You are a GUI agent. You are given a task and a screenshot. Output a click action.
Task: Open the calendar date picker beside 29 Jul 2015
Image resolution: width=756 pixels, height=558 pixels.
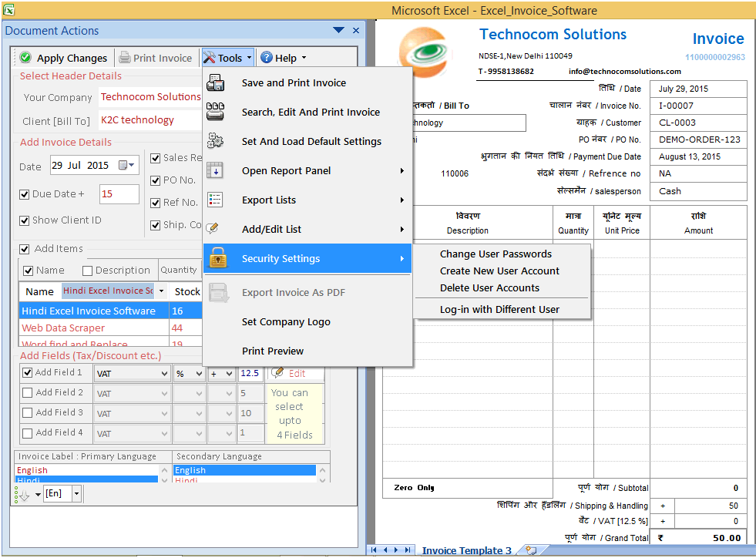coord(123,165)
